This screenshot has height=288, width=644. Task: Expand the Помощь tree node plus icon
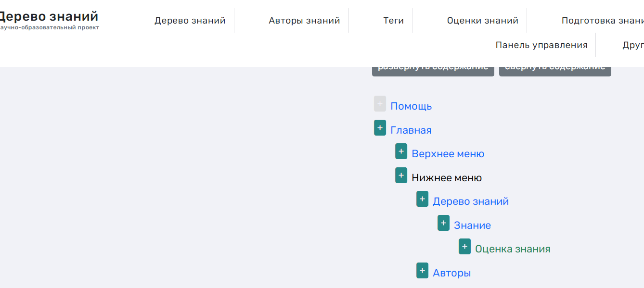coord(380,103)
